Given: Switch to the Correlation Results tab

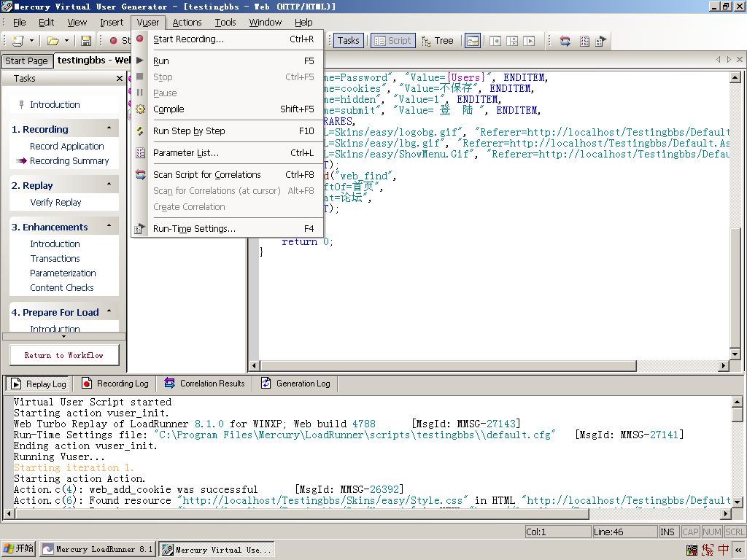Looking at the screenshot, I should [205, 384].
